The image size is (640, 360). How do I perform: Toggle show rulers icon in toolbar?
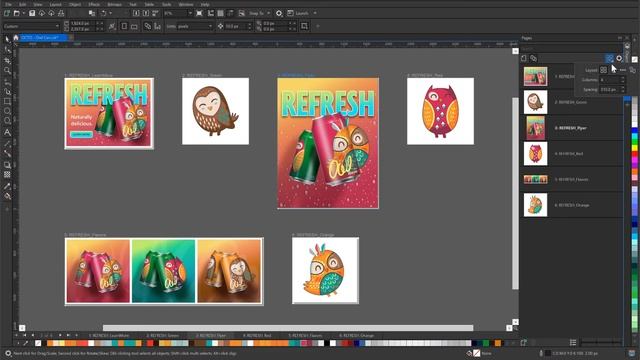point(211,13)
